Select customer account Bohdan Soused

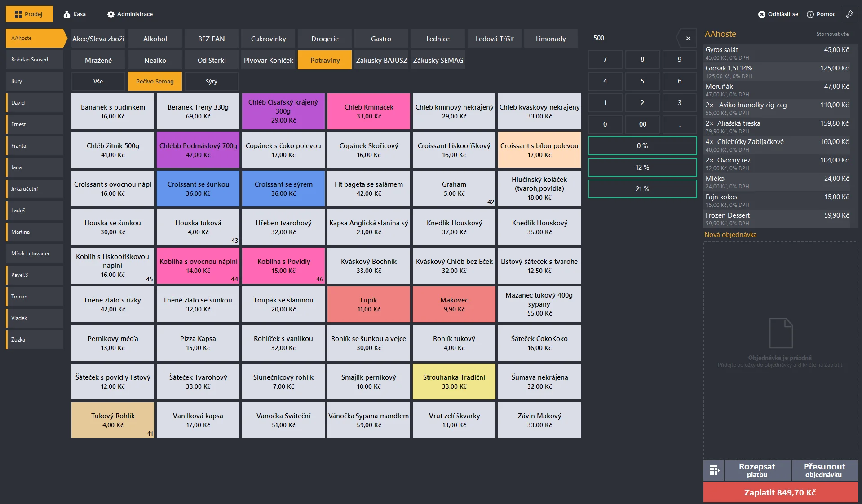35,60
